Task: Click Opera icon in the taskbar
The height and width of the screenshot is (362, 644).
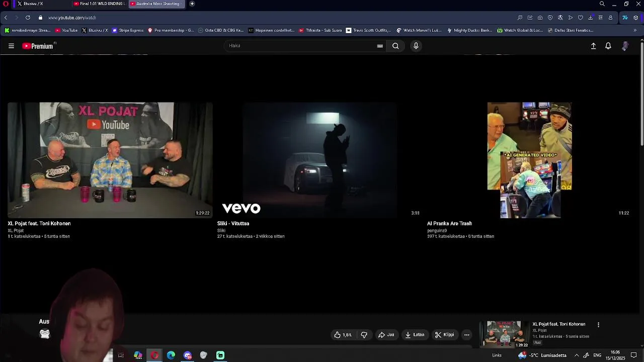Action: tap(154, 355)
